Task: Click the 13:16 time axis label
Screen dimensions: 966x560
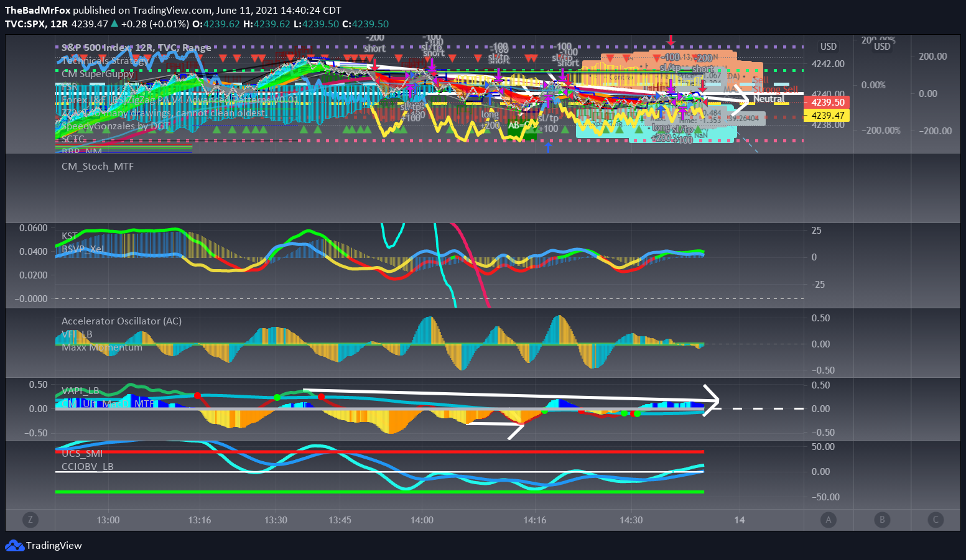Action: [x=200, y=520]
